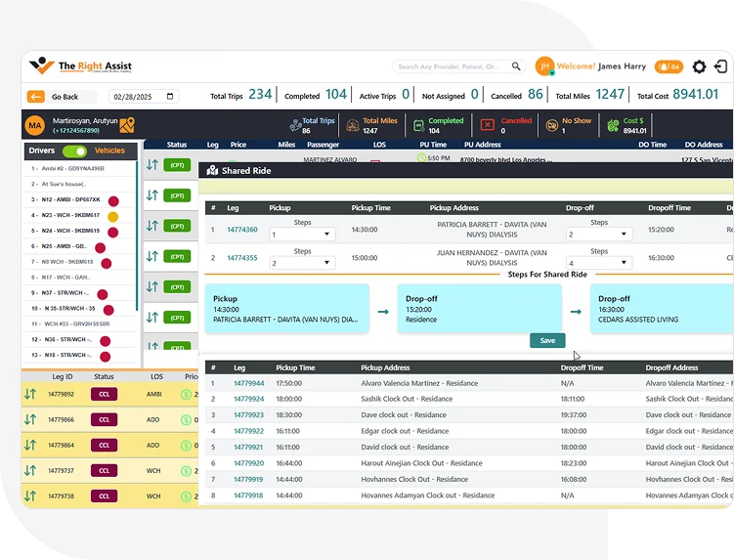
Task: Click the CEDARS ASSISTED LIVING Drop-off card
Action: (x=662, y=309)
